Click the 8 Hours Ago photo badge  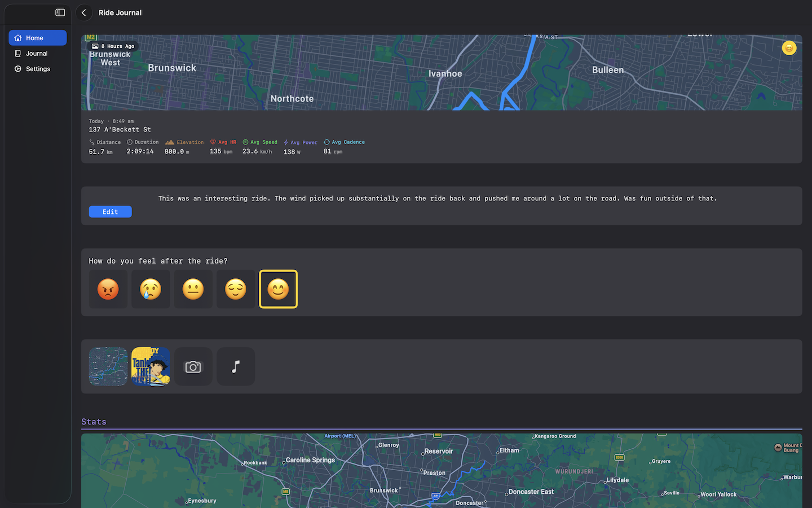[113, 46]
